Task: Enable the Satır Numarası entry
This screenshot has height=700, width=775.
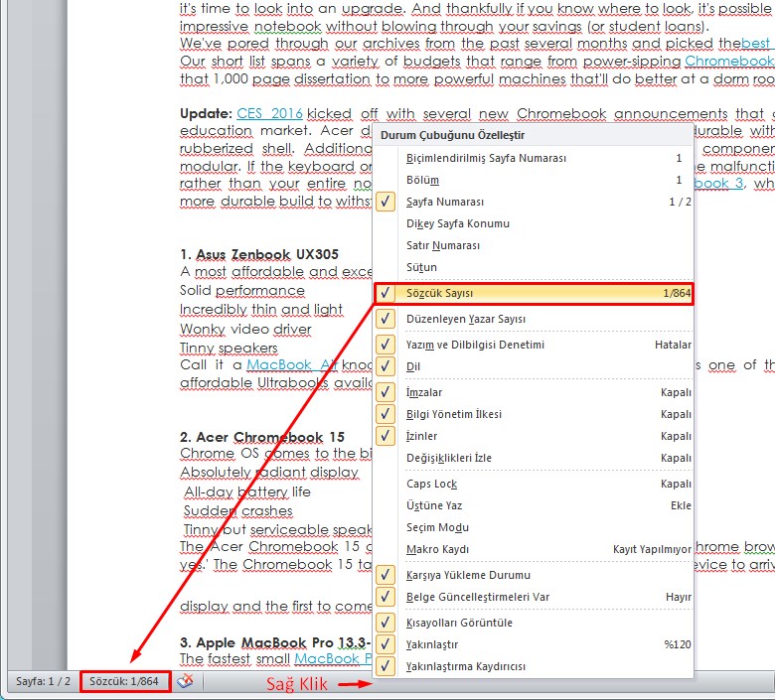Action: (x=443, y=245)
